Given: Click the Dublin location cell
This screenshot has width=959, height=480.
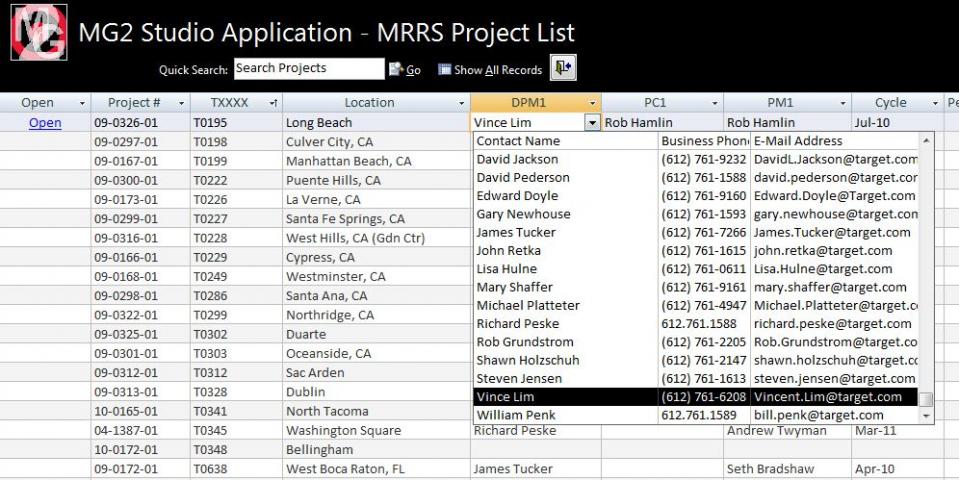Looking at the screenshot, I should 377,392.
